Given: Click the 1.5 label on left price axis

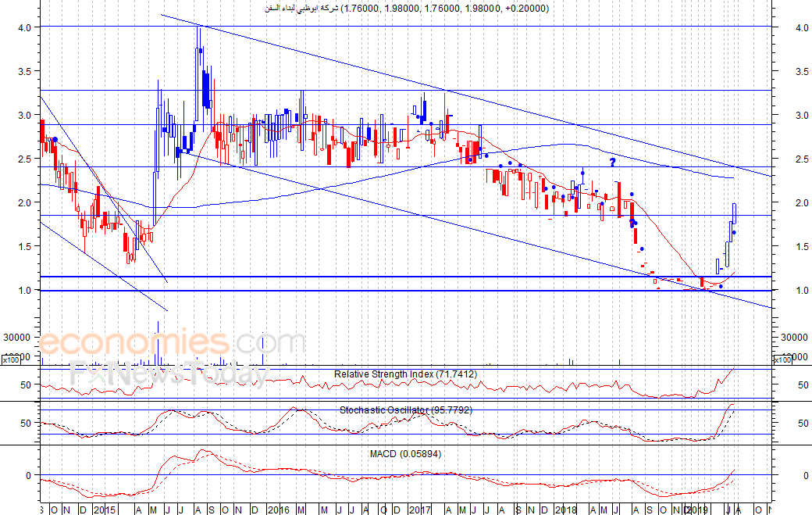Looking at the screenshot, I should (x=24, y=247).
